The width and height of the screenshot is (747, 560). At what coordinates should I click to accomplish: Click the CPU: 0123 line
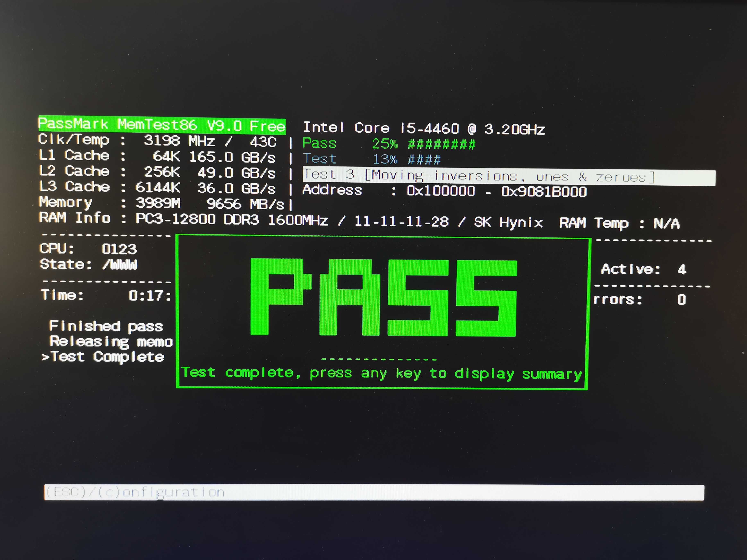[88, 249]
